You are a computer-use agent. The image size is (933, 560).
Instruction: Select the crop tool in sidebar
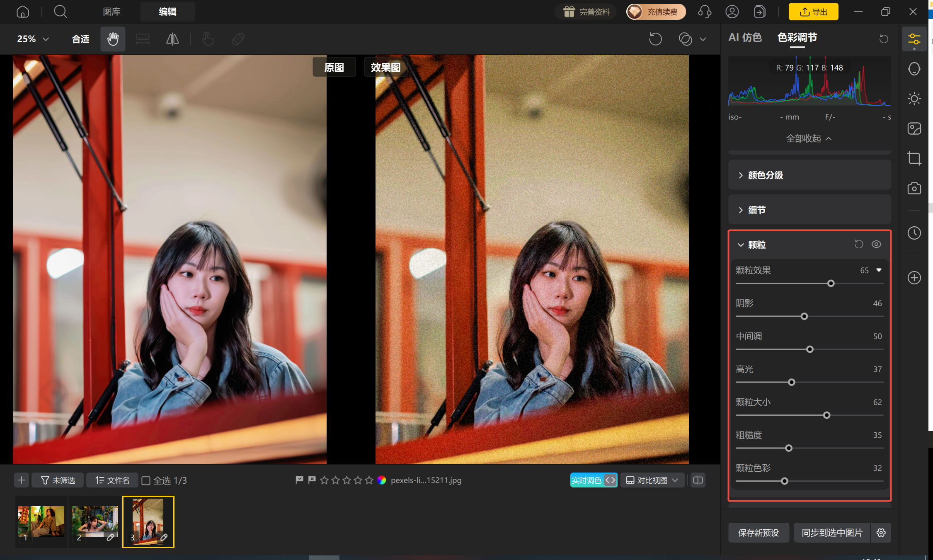(x=914, y=158)
